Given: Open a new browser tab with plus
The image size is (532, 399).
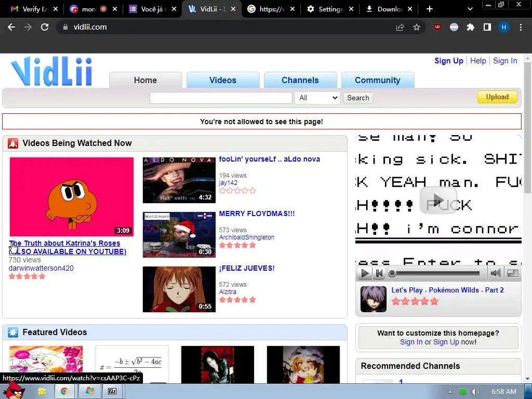Looking at the screenshot, I should pos(430,9).
